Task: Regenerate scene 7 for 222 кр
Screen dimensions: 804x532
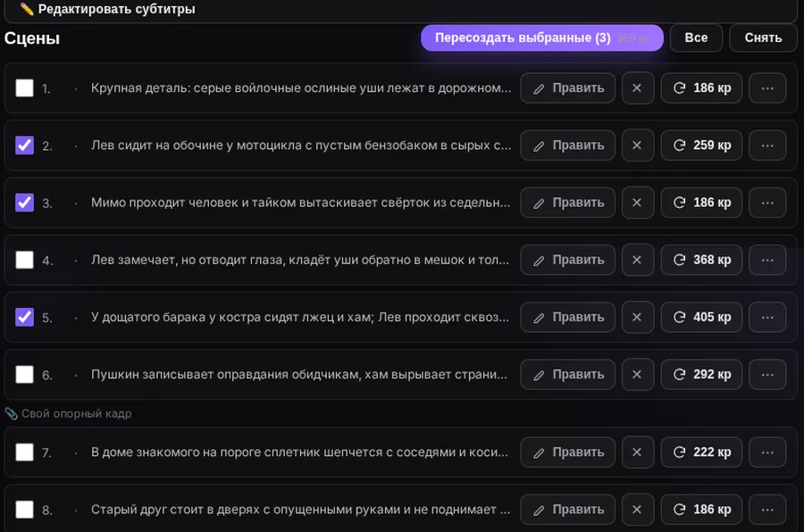Action: [x=701, y=453]
